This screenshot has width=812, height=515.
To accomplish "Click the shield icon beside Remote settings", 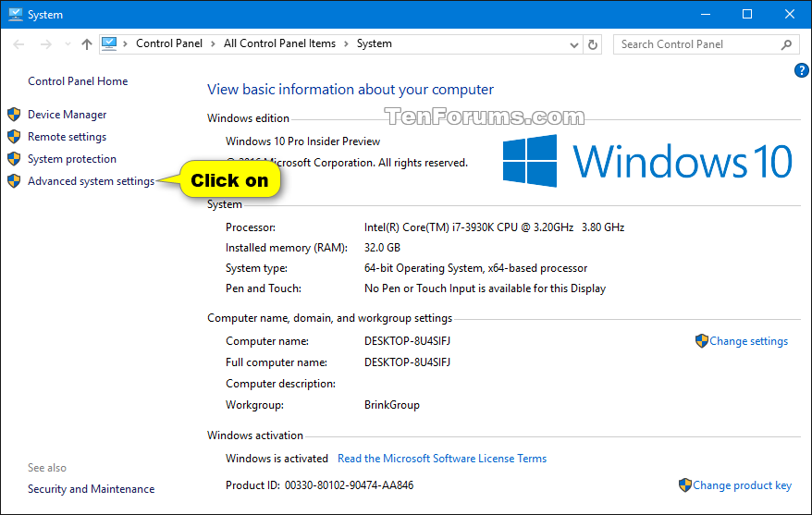I will pyautogui.click(x=14, y=137).
